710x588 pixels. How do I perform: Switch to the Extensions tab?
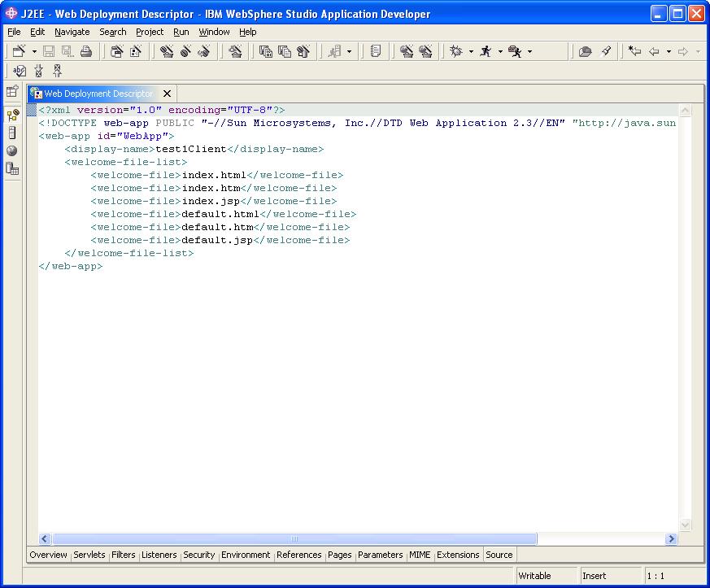458,555
